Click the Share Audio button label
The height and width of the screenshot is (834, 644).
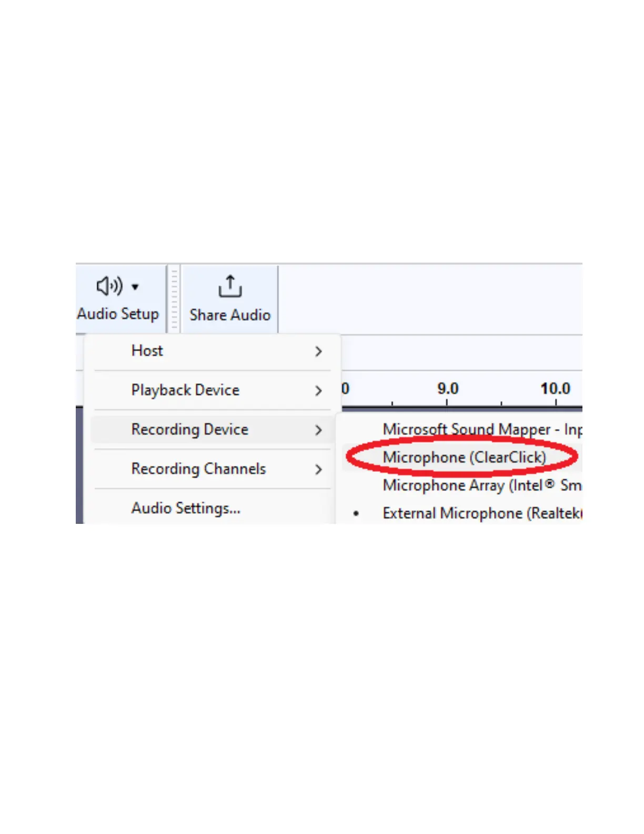pyautogui.click(x=230, y=315)
